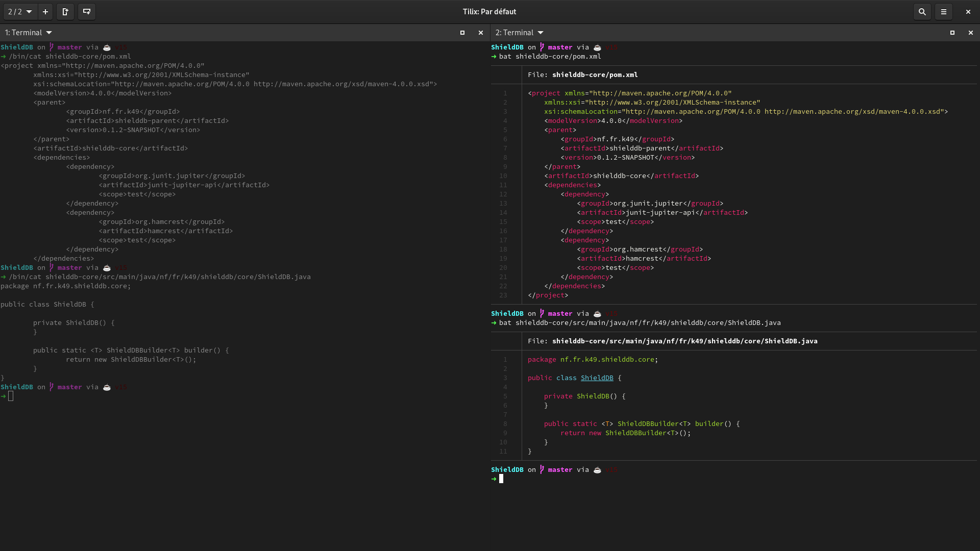
Task: Expand the 2/2 session switcher dropdown
Action: tap(20, 11)
